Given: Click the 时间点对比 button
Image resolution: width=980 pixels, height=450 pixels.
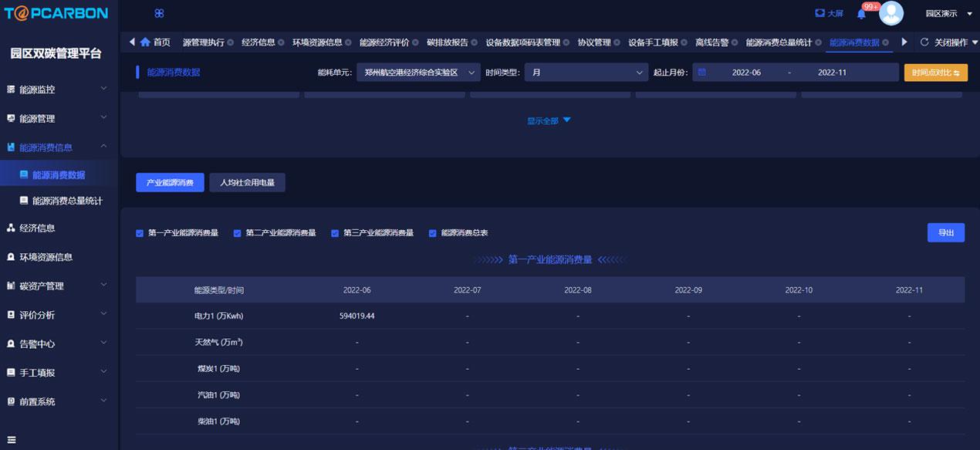Looking at the screenshot, I should [934, 73].
